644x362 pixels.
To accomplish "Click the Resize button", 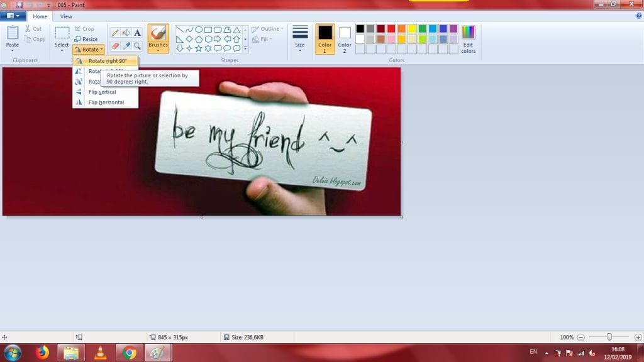I will (x=86, y=39).
